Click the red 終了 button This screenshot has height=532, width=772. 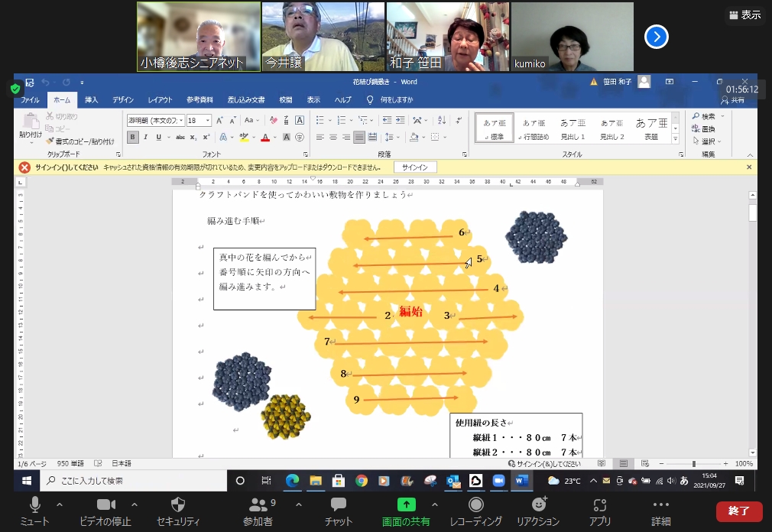coord(738,511)
